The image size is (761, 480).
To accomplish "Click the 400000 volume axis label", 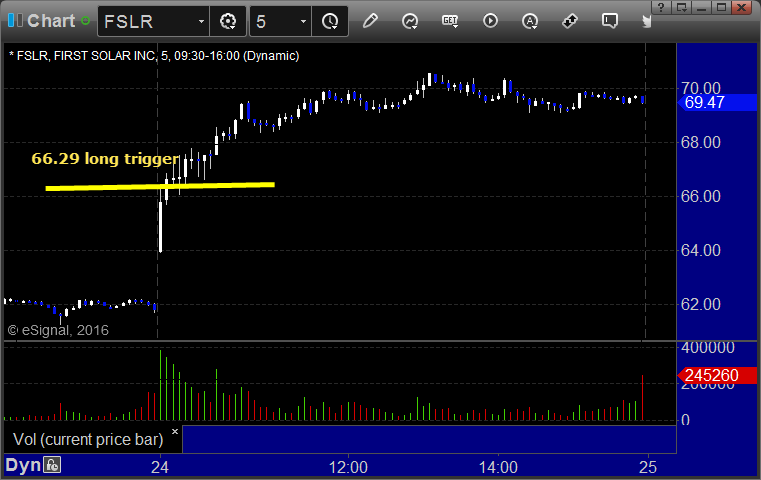I will coord(708,348).
